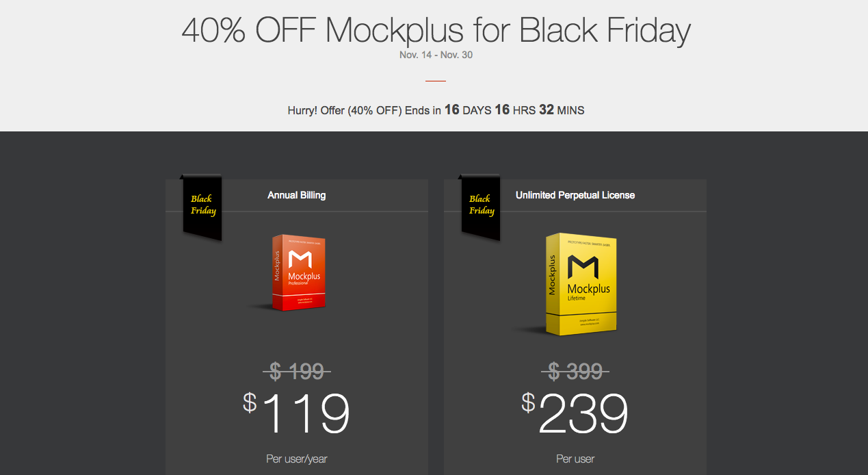Click the crossed-out $399 original price
The width and height of the screenshot is (868, 475).
pos(575,372)
